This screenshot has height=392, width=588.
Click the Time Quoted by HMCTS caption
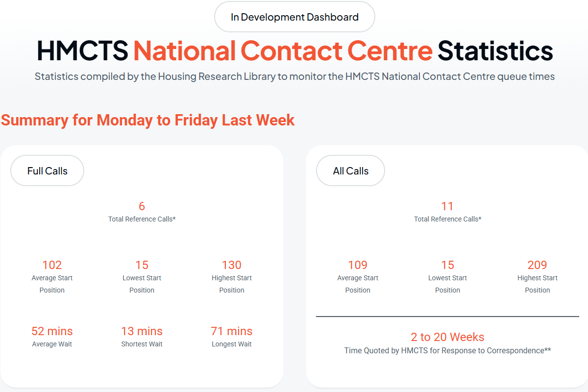pos(447,350)
